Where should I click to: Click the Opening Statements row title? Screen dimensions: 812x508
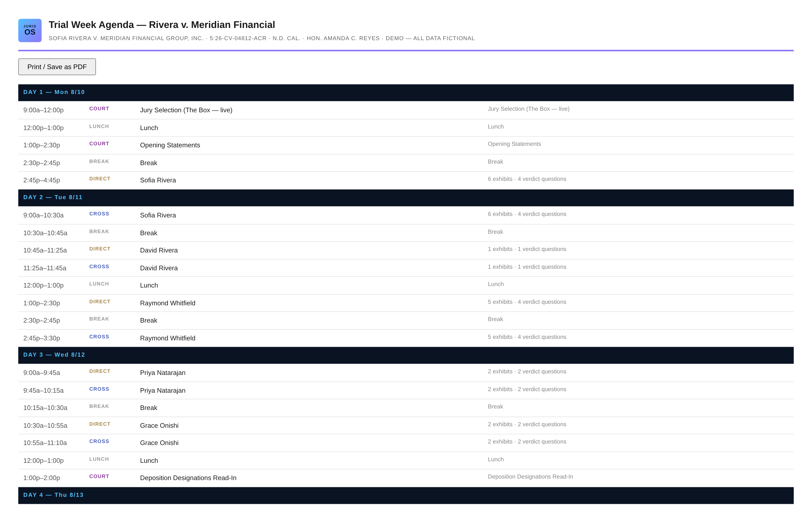click(170, 145)
